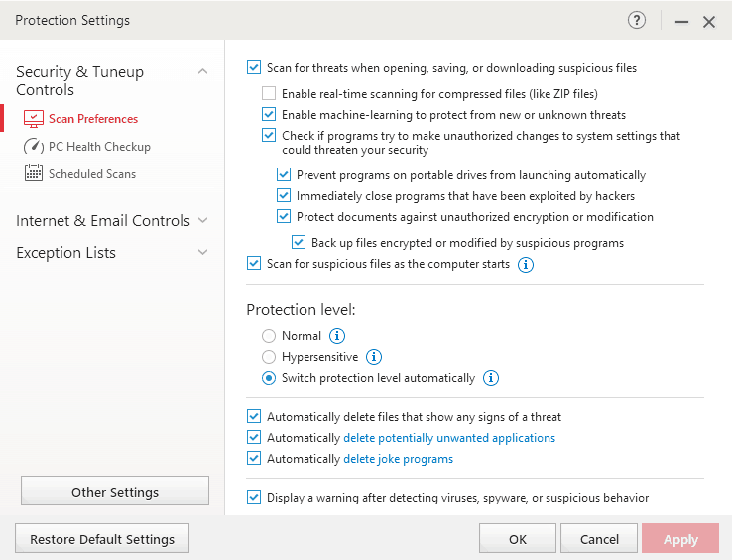
Task: Toggle check for unauthorized system changes
Action: pyautogui.click(x=269, y=136)
